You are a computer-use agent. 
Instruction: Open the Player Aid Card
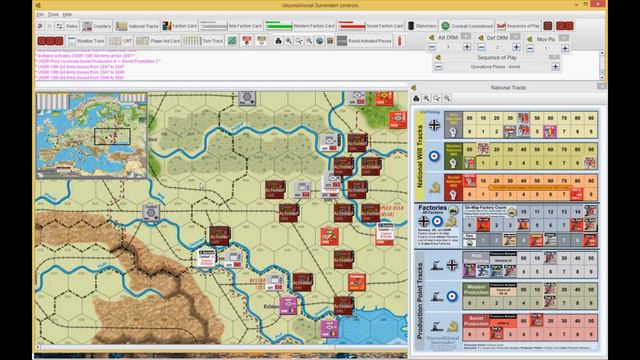[158, 41]
